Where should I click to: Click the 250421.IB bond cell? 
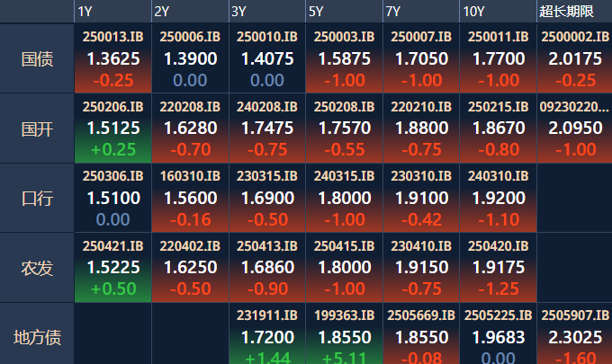112,267
